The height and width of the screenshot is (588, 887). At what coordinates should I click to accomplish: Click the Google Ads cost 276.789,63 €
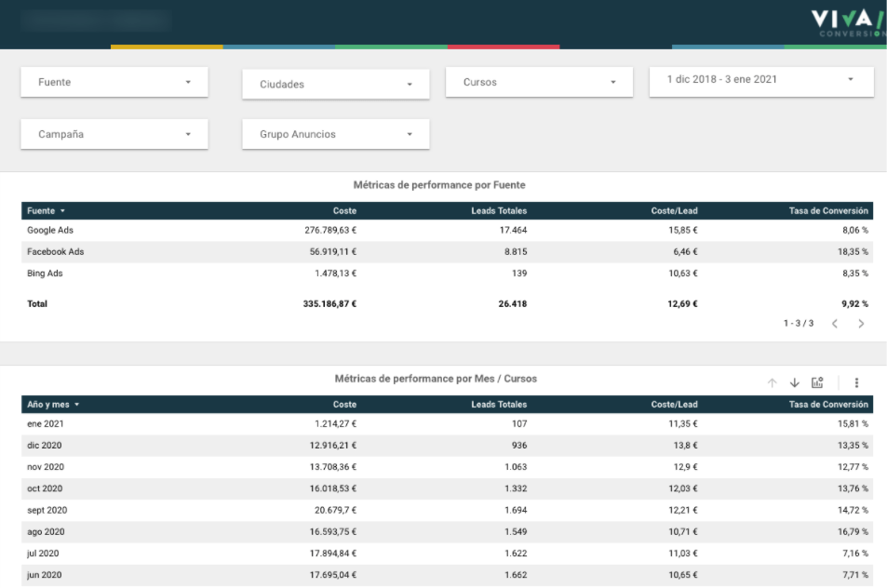(330, 230)
